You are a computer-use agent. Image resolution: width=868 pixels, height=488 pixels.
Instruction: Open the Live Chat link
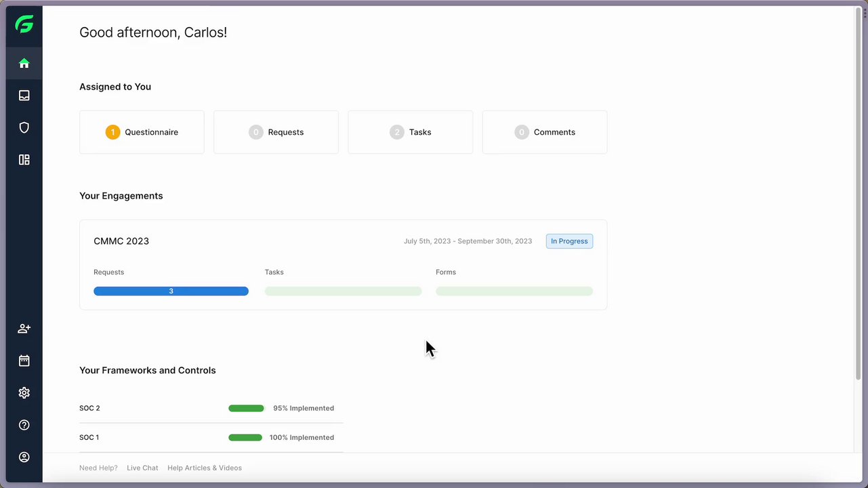point(142,468)
